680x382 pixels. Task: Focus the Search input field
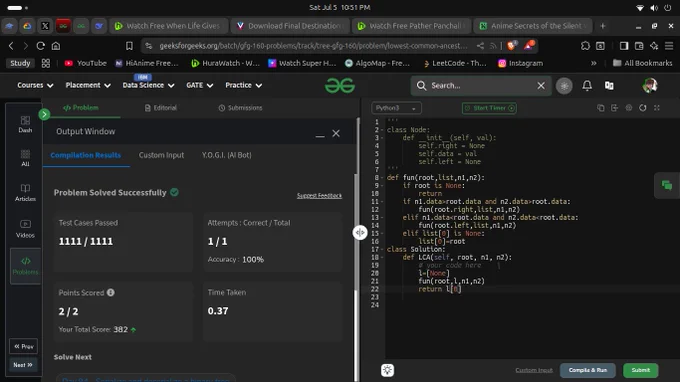pyautogui.click(x=481, y=86)
